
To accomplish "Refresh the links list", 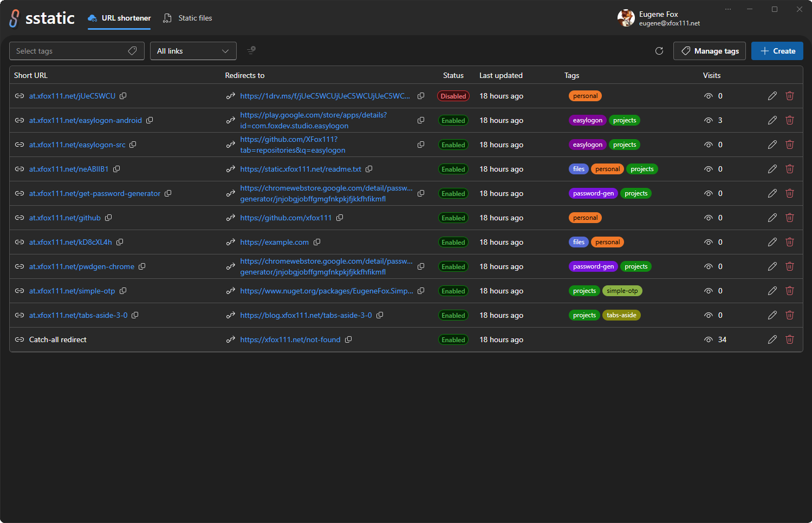I will pyautogui.click(x=659, y=51).
